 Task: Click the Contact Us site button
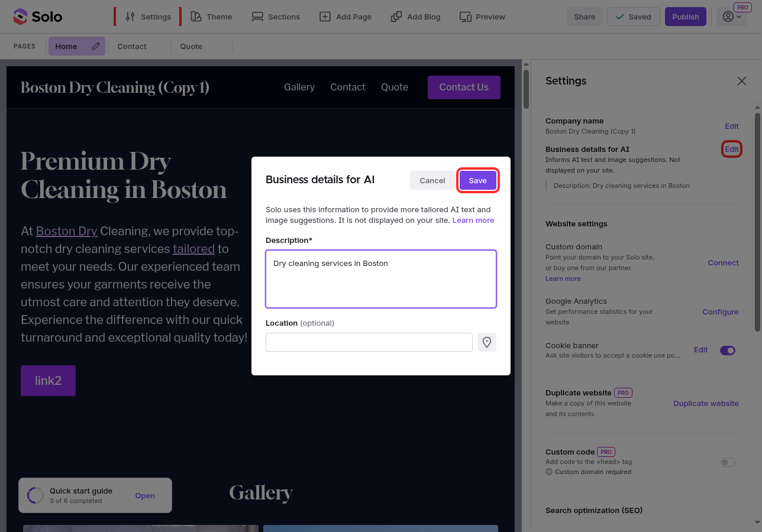[x=464, y=87]
